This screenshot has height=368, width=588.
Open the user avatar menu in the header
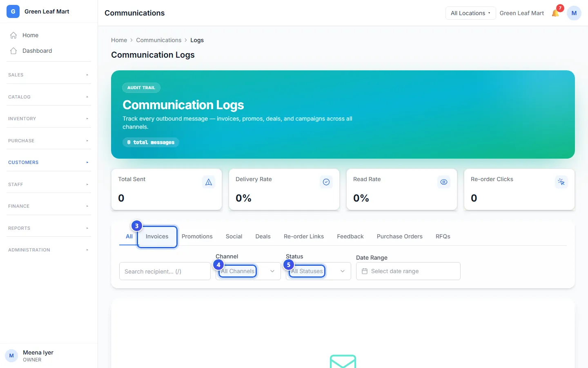[x=574, y=13]
